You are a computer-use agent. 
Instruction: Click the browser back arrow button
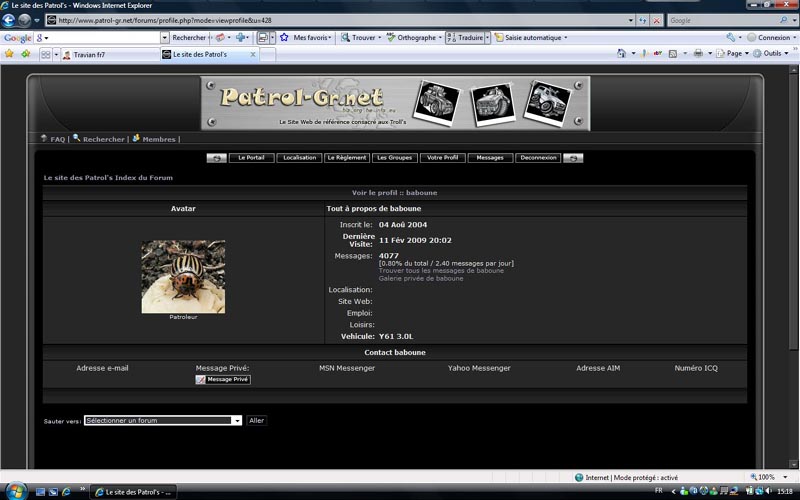(x=9, y=20)
